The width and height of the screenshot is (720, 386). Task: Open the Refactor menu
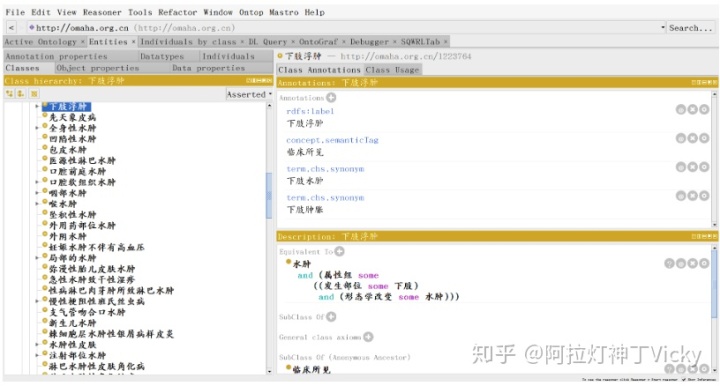[177, 12]
